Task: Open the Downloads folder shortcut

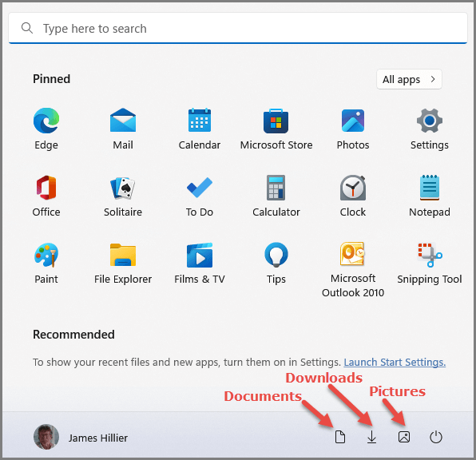Action: click(x=371, y=437)
